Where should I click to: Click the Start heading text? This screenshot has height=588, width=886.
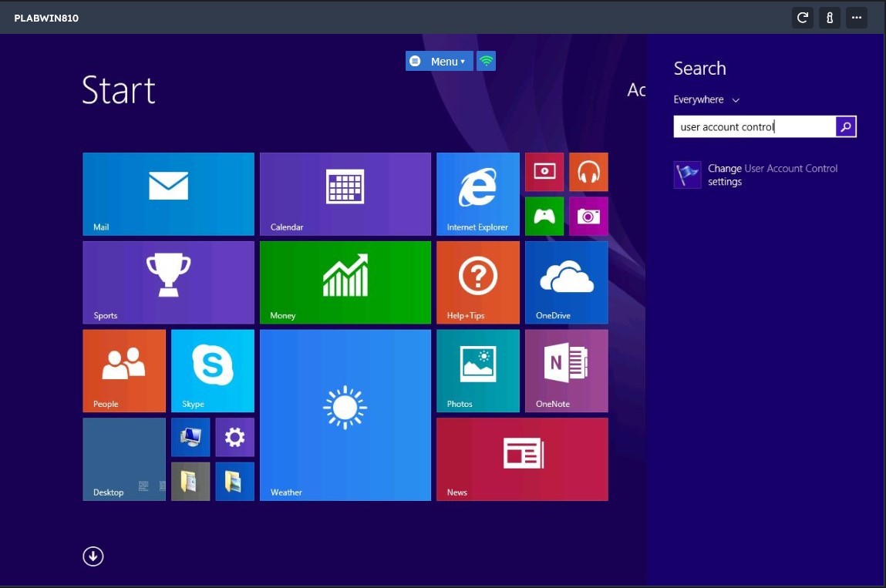[119, 90]
